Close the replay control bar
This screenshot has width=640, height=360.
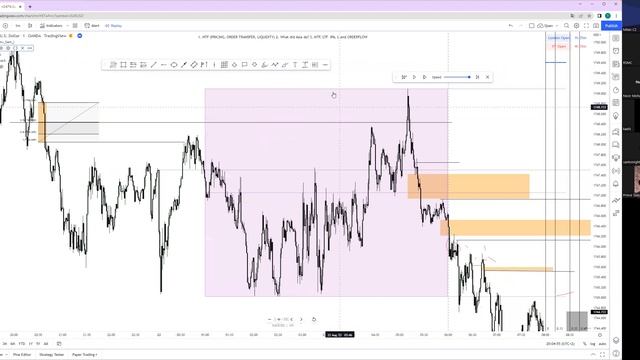tap(487, 77)
